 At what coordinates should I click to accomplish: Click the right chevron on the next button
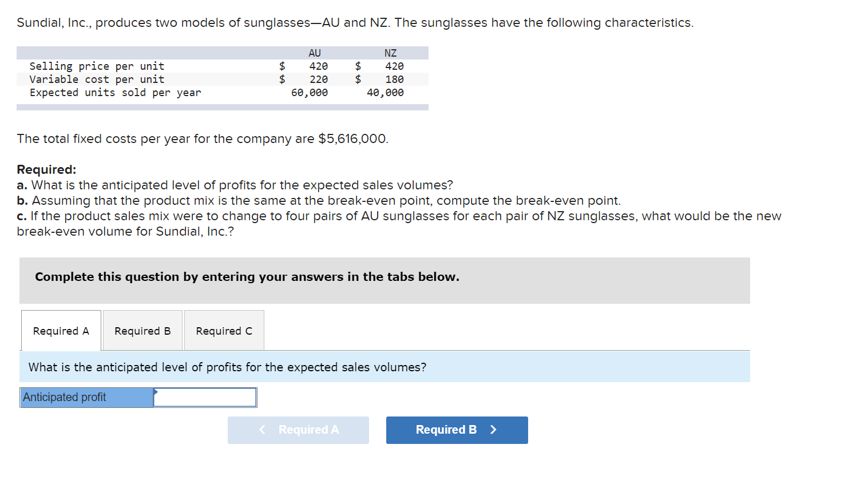coord(494,430)
